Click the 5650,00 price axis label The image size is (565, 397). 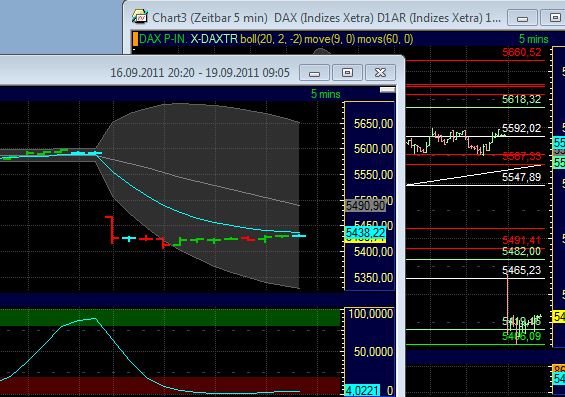373,124
